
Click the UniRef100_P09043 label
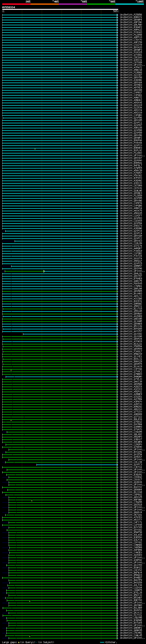point(131,32)
